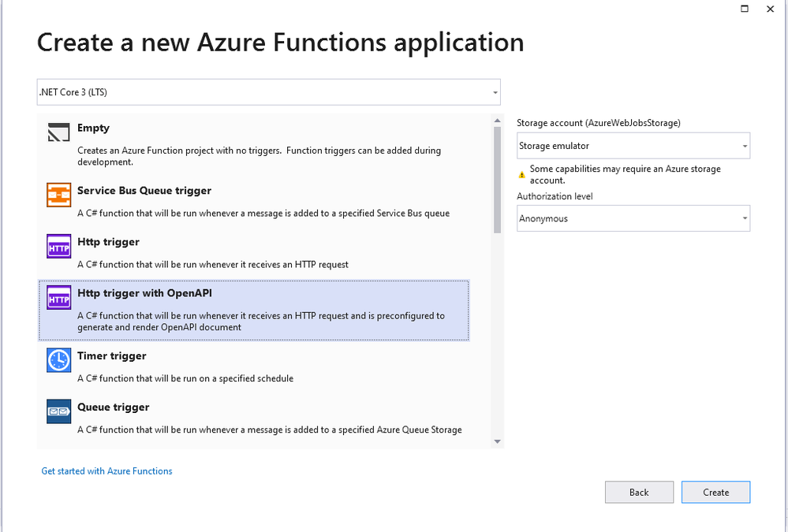The image size is (788, 532).
Task: Click the scroll down arrow of template list
Action: (497, 441)
